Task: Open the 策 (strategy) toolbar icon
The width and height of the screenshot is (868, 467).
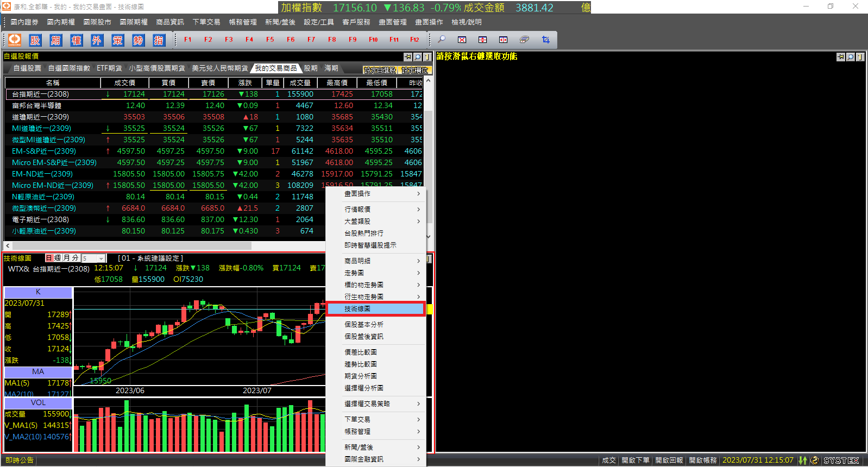Action: [x=117, y=40]
